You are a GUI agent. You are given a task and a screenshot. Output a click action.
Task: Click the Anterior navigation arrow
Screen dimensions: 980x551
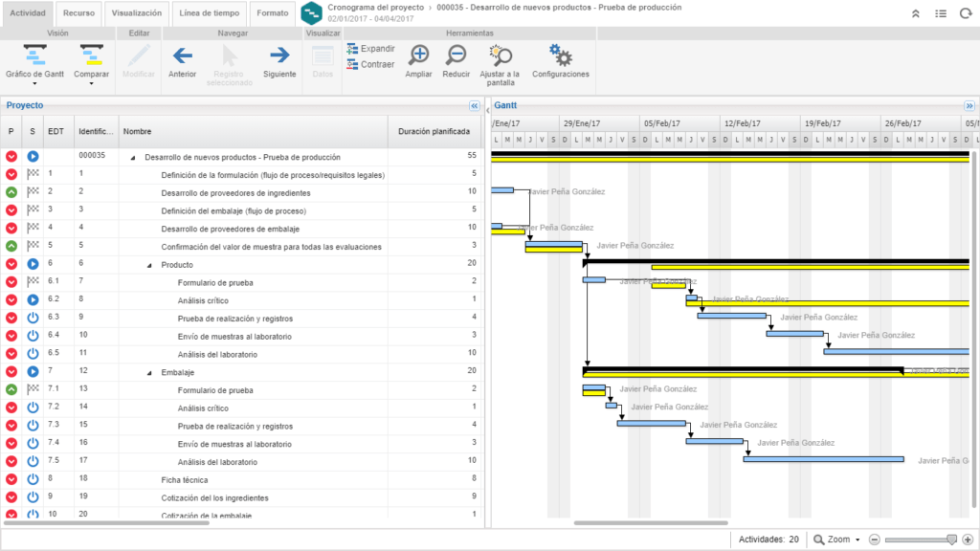point(182,55)
